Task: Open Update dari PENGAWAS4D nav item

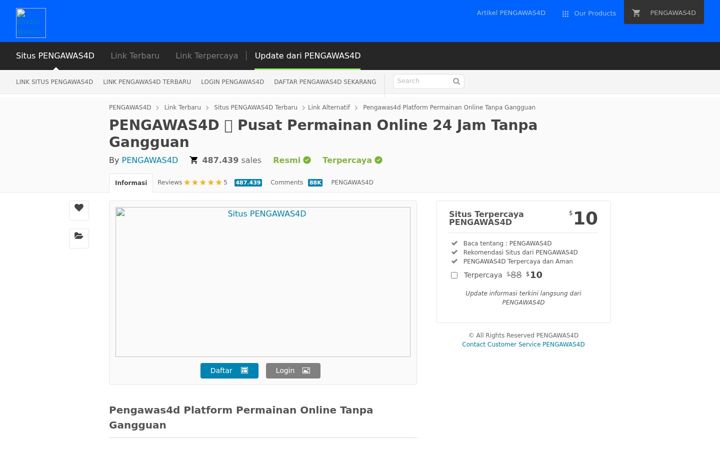Action: tap(308, 56)
